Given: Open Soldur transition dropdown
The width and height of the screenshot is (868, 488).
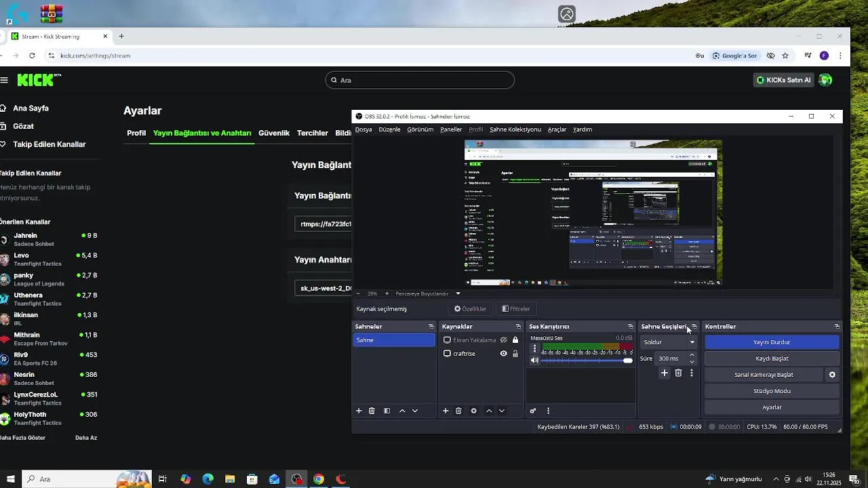Looking at the screenshot, I should click(669, 342).
